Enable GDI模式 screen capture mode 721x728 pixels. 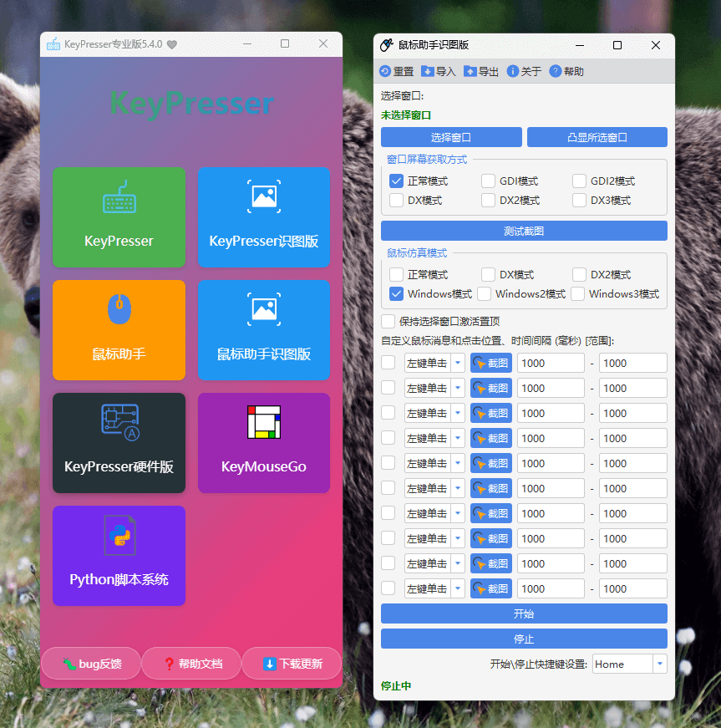tap(486, 181)
